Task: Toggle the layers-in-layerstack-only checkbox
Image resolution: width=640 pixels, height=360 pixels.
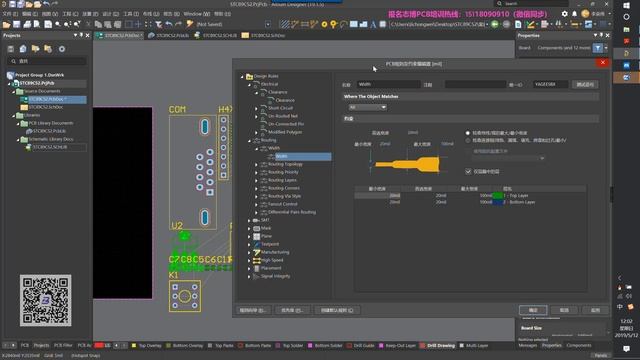Action: click(x=468, y=171)
